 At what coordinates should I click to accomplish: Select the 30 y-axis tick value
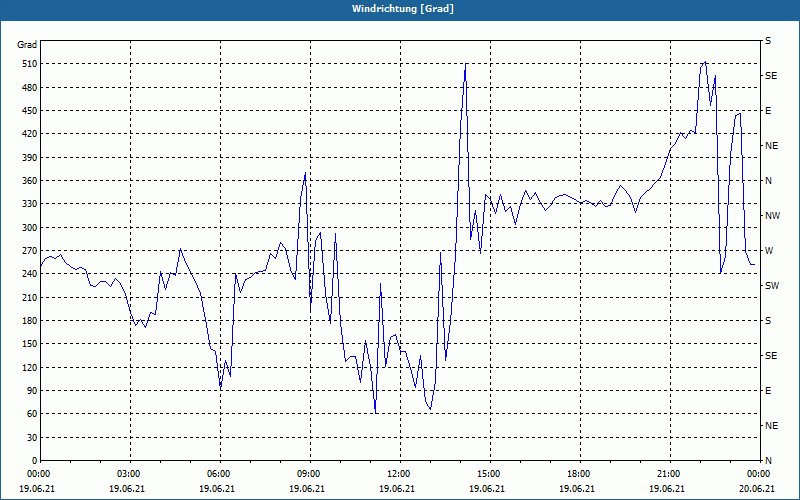(32, 438)
